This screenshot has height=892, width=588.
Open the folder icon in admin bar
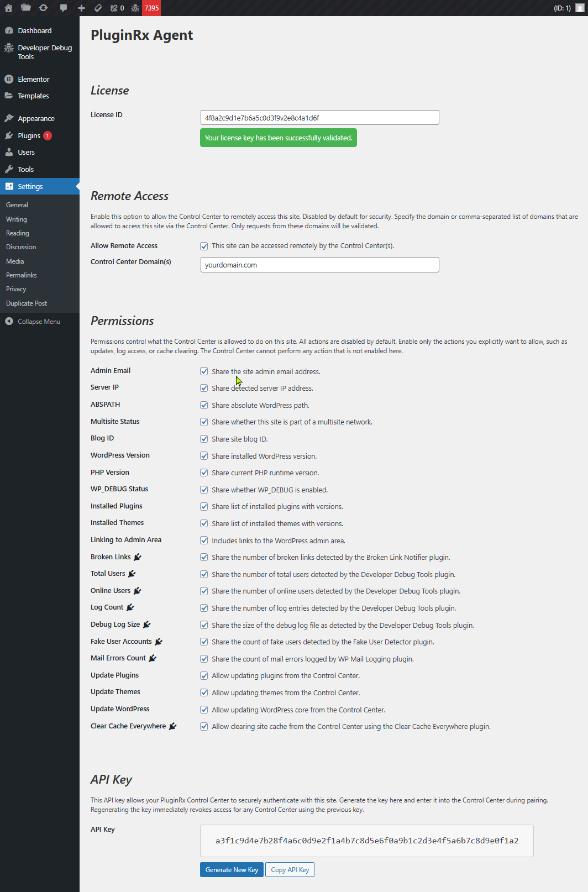click(x=25, y=8)
